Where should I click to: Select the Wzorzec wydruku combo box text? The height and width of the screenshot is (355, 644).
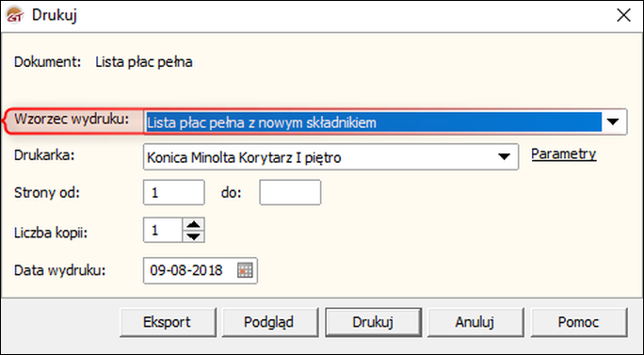coord(373,122)
